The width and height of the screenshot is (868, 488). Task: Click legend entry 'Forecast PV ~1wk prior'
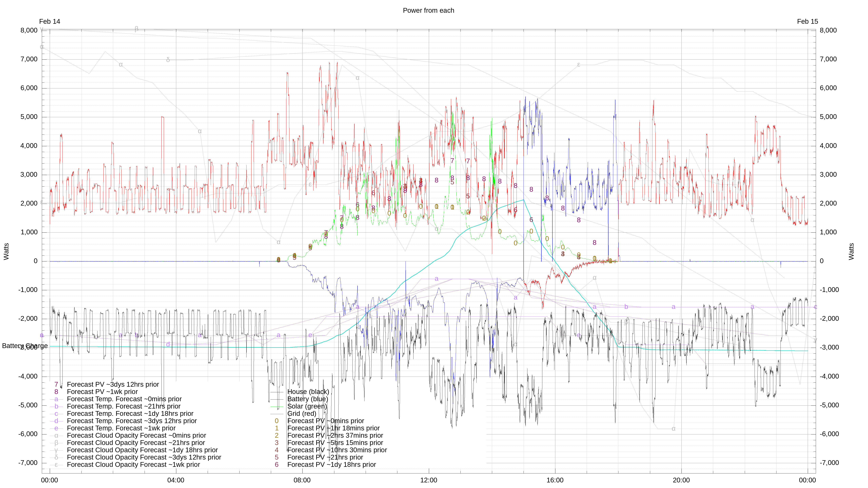click(x=102, y=392)
